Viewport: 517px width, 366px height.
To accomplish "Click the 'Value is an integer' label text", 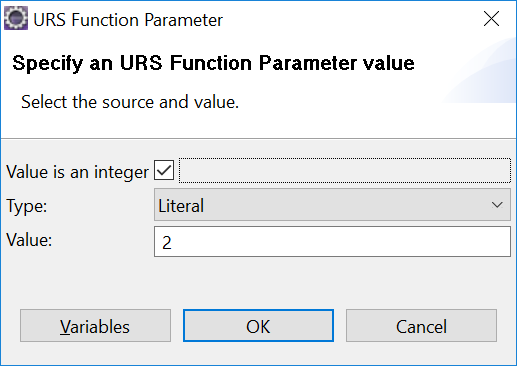I will pyautogui.click(x=77, y=172).
